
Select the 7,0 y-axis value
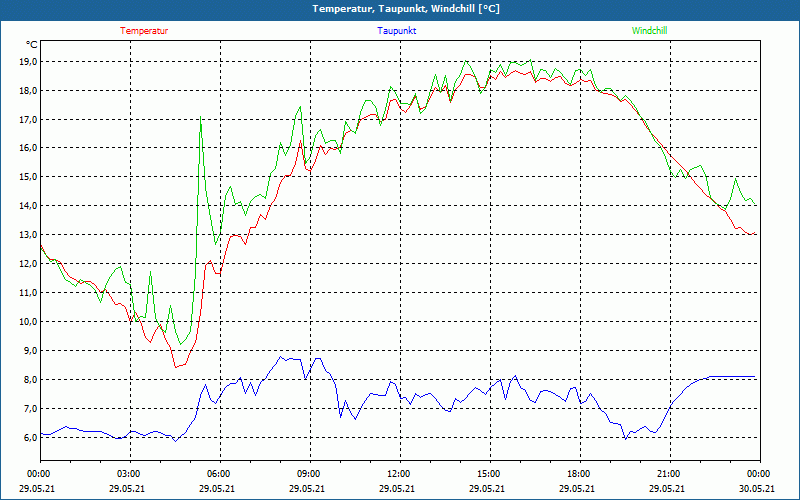point(30,409)
